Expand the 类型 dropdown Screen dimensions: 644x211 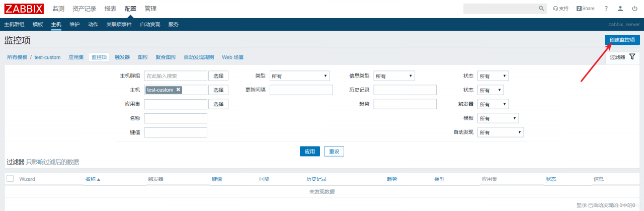(x=299, y=76)
